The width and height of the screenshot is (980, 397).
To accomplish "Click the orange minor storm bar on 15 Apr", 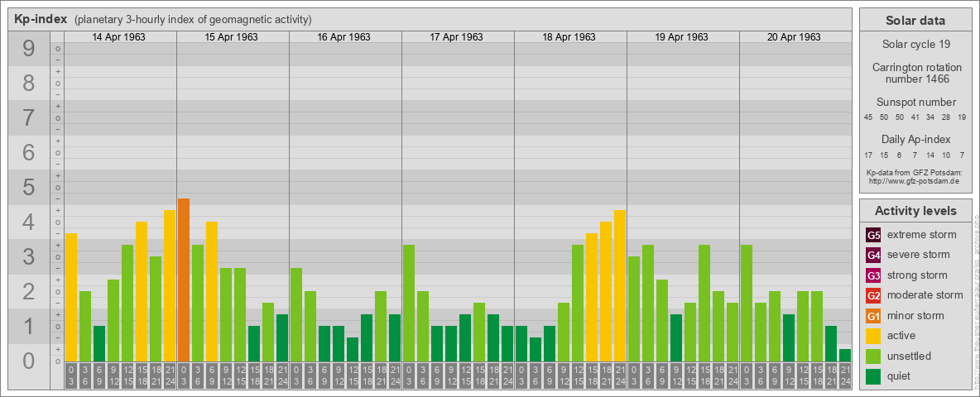I will pyautogui.click(x=184, y=280).
